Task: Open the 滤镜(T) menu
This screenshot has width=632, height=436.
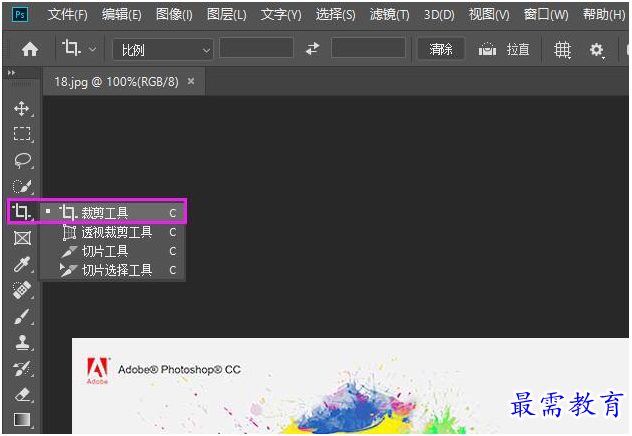Action: (x=389, y=15)
